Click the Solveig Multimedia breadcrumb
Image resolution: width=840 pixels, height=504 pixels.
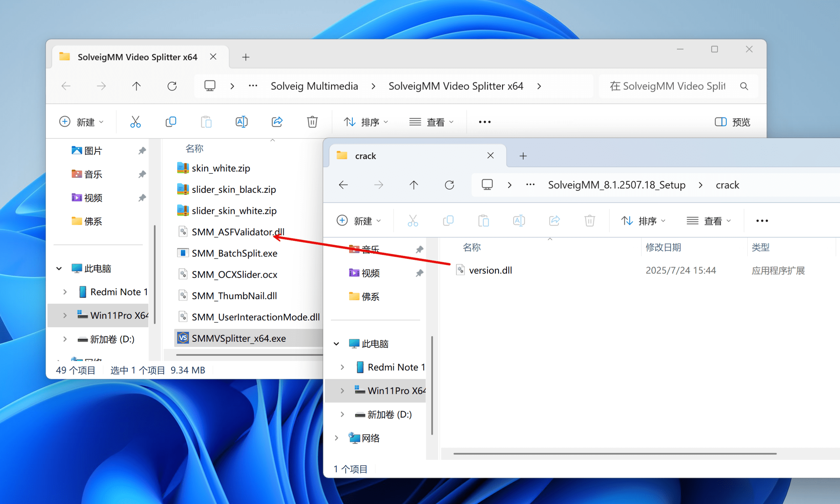[x=314, y=86]
